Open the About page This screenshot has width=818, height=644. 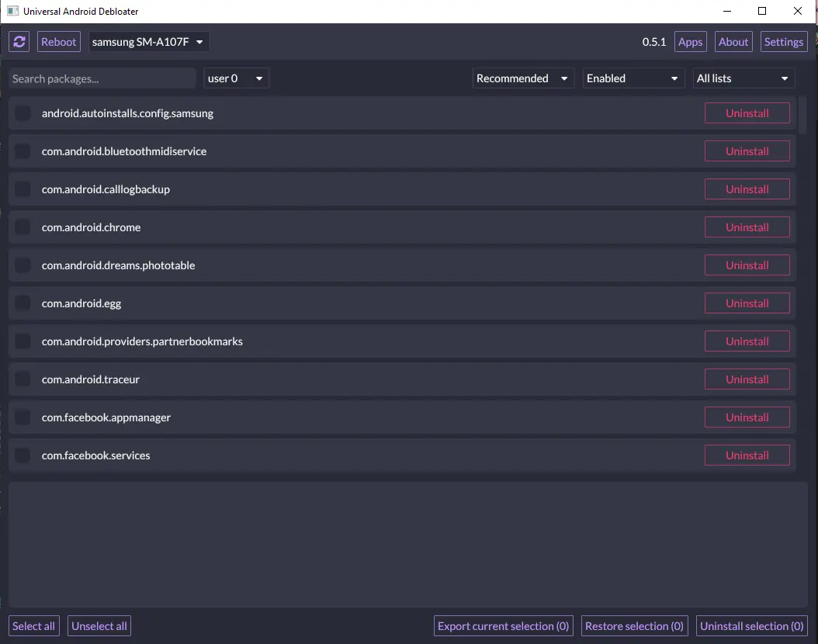pyautogui.click(x=733, y=42)
